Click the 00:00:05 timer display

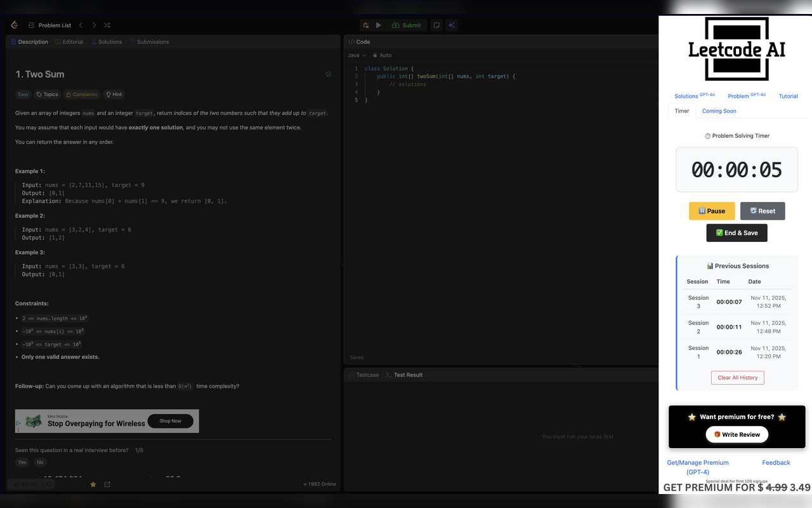pyautogui.click(x=737, y=170)
